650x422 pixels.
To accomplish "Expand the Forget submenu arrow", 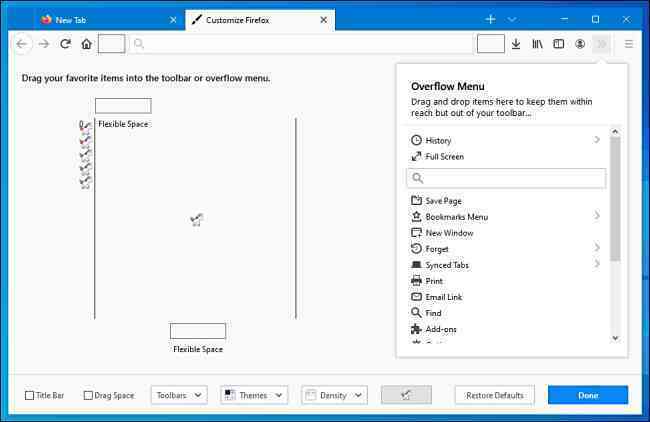I will point(597,247).
